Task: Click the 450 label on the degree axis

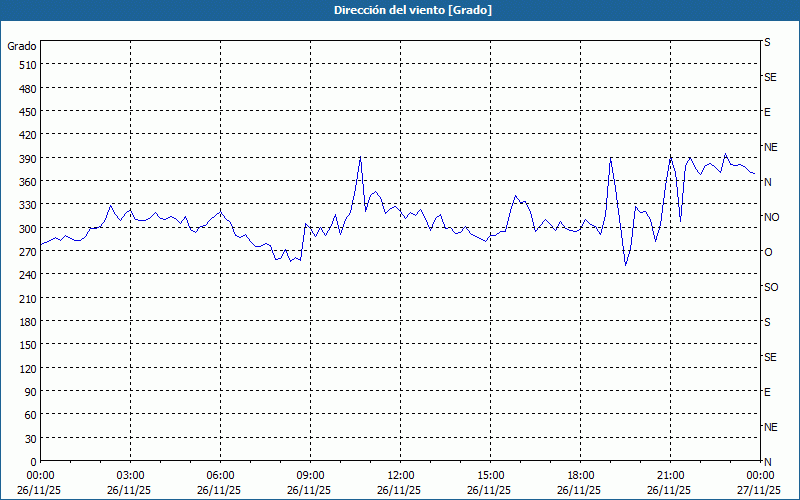Action: tap(28, 112)
